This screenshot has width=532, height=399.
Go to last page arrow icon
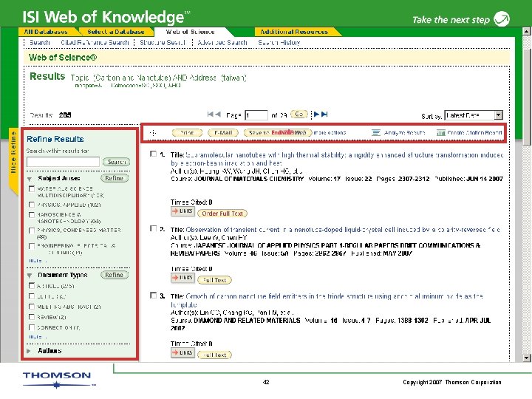point(324,115)
